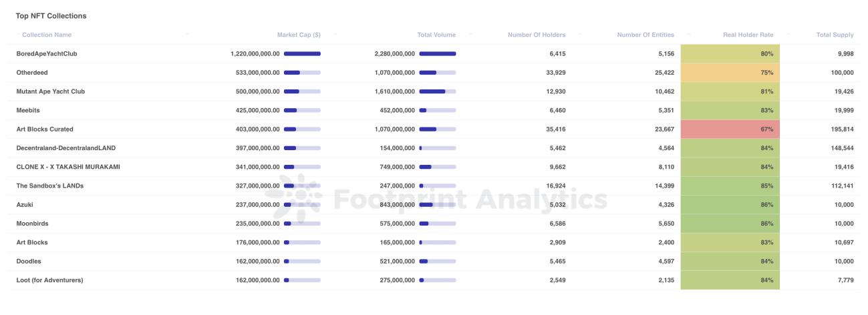
Task: Select the Total Supply column header
Action: point(835,35)
